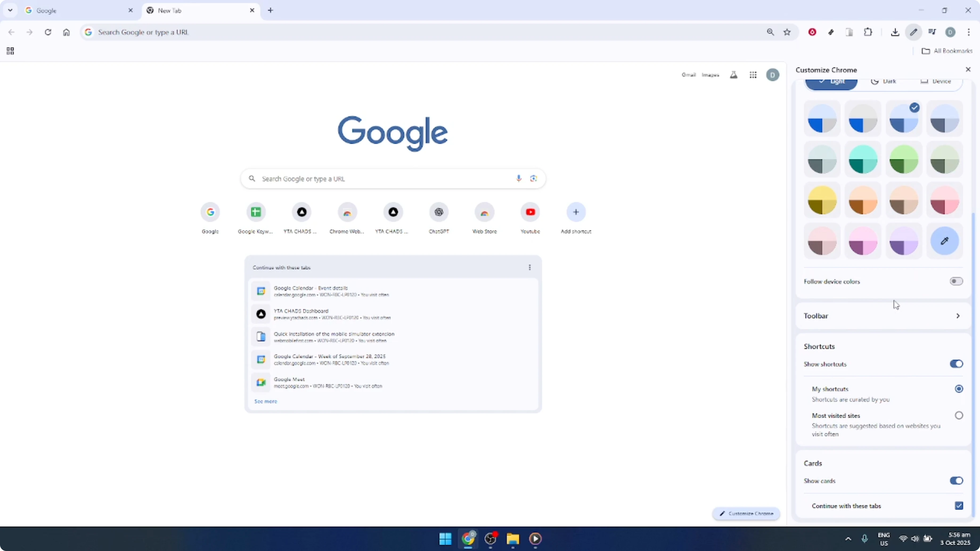Screen dimensions: 980x551
Task: Expand the Toolbar section chevron
Action: [958, 316]
